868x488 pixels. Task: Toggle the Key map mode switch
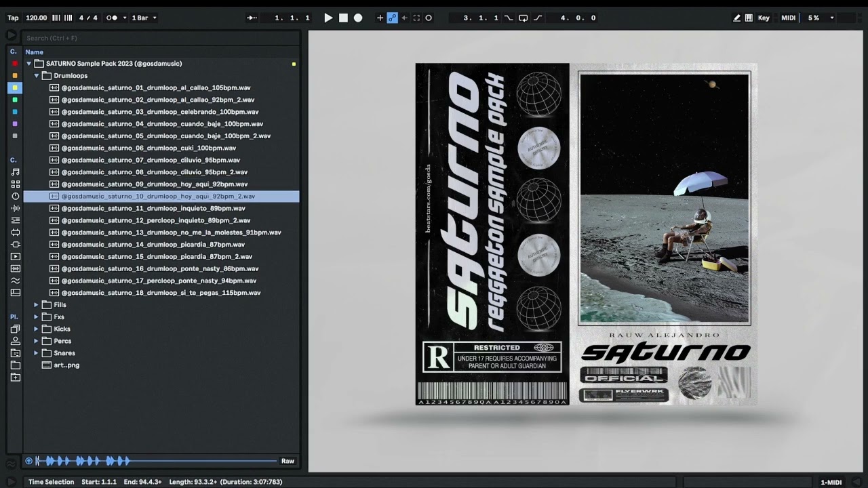(764, 18)
